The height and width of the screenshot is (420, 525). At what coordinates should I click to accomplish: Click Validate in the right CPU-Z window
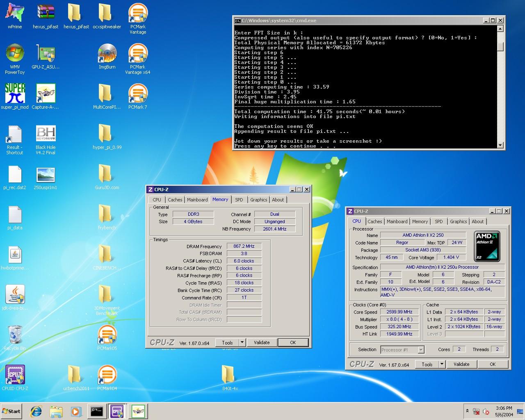pos(461,364)
